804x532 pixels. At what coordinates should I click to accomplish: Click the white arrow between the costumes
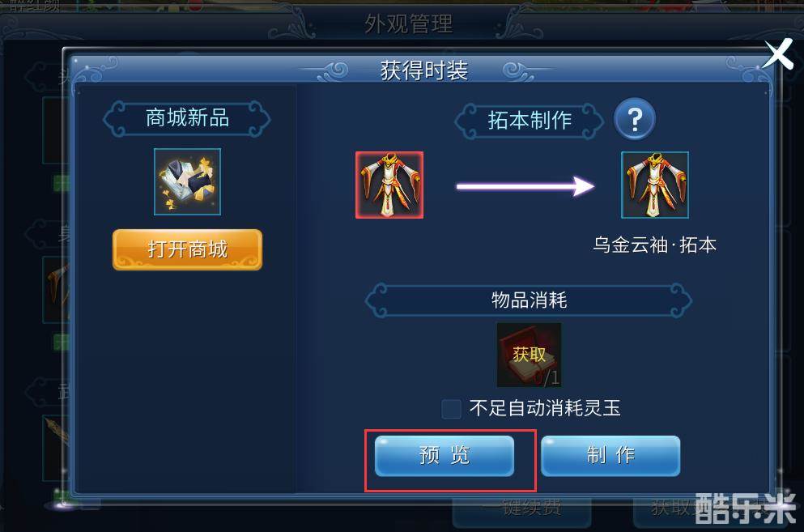point(525,186)
